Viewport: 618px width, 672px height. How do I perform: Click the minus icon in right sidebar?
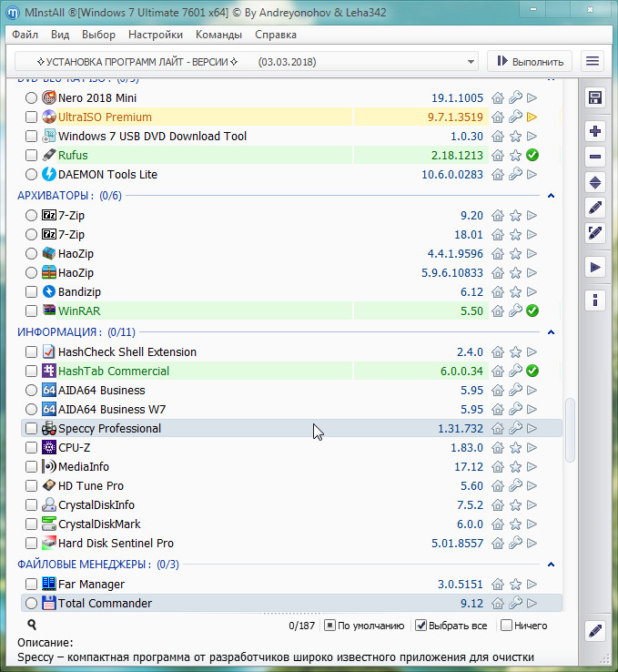coord(595,157)
